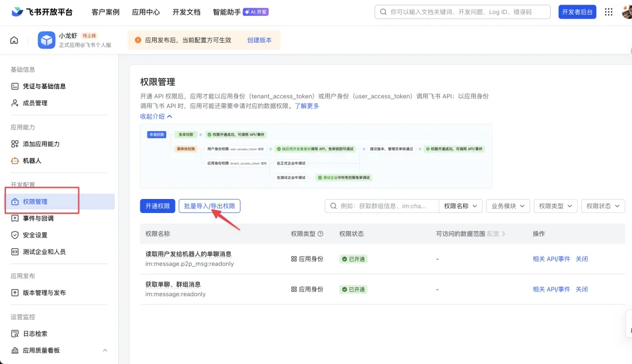Click 事件与回调 sidebar icon
Image resolution: width=632 pixels, height=364 pixels.
[x=15, y=218]
